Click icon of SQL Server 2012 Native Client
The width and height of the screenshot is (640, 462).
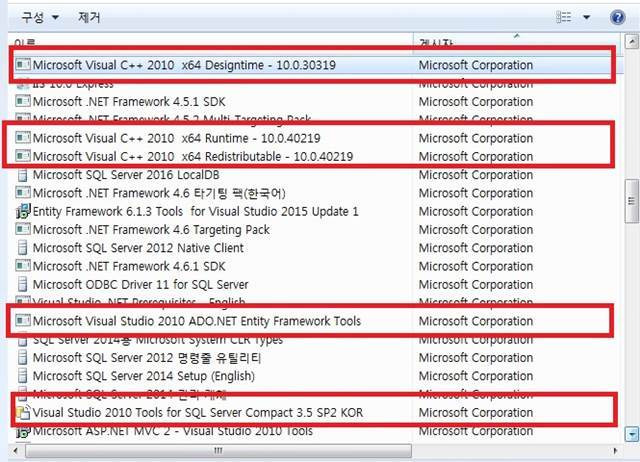coord(23,248)
